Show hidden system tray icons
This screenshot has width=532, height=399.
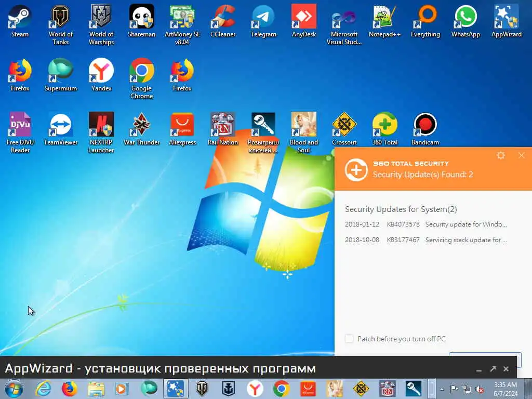pyautogui.click(x=442, y=390)
